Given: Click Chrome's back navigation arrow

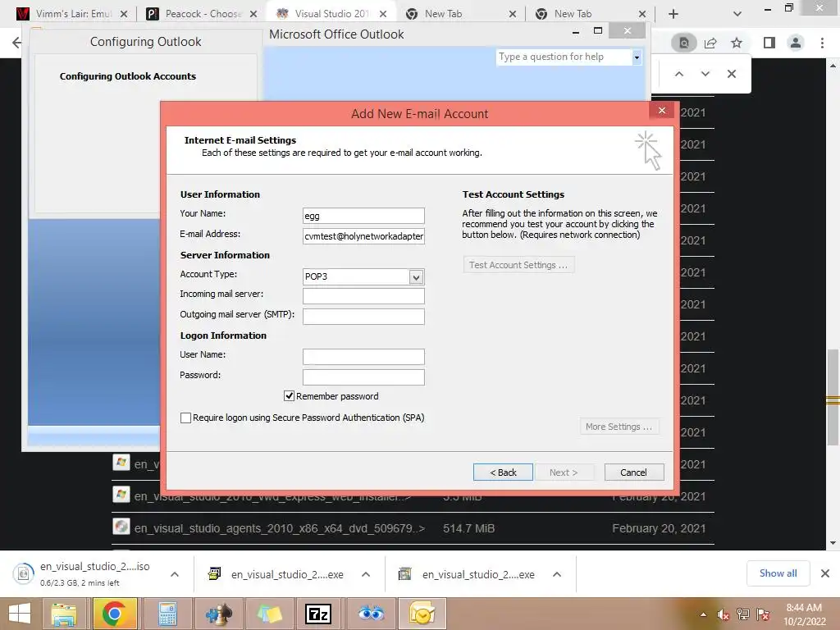Looking at the screenshot, I should pyautogui.click(x=16, y=43).
